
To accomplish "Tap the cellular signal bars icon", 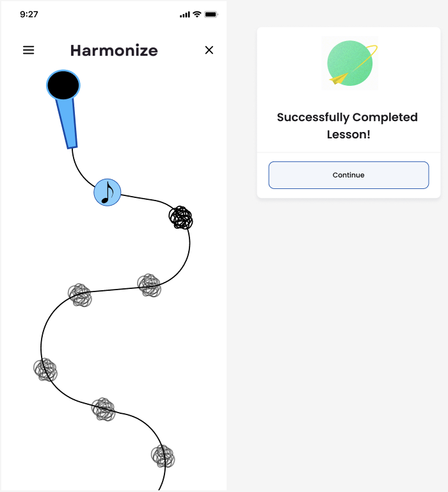I will (x=185, y=15).
